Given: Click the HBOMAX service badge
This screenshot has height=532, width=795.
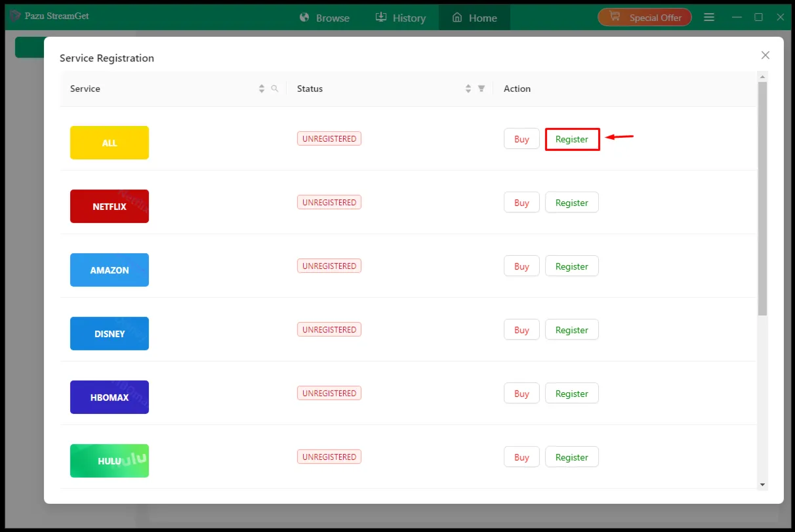Looking at the screenshot, I should point(110,397).
